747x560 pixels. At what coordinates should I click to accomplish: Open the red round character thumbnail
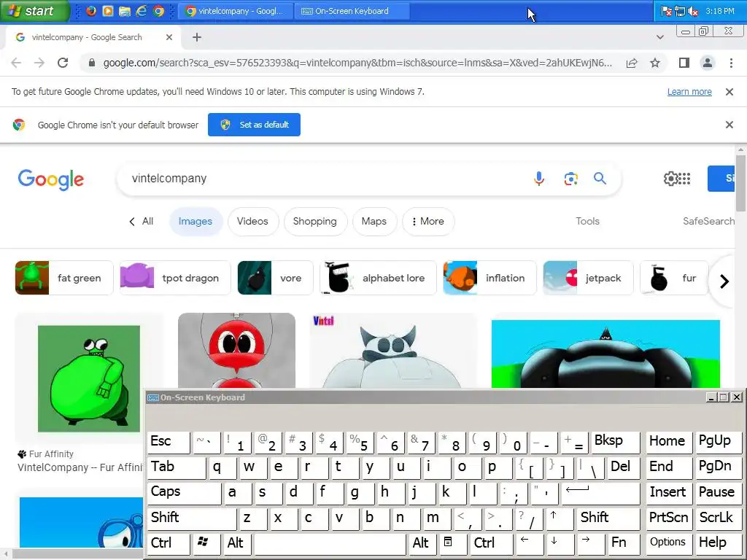tap(236, 351)
